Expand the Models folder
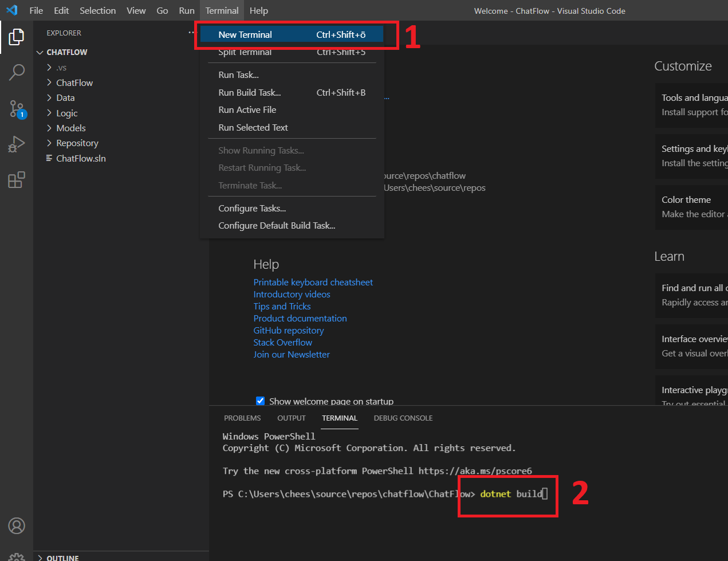The height and width of the screenshot is (561, 728). coord(49,128)
